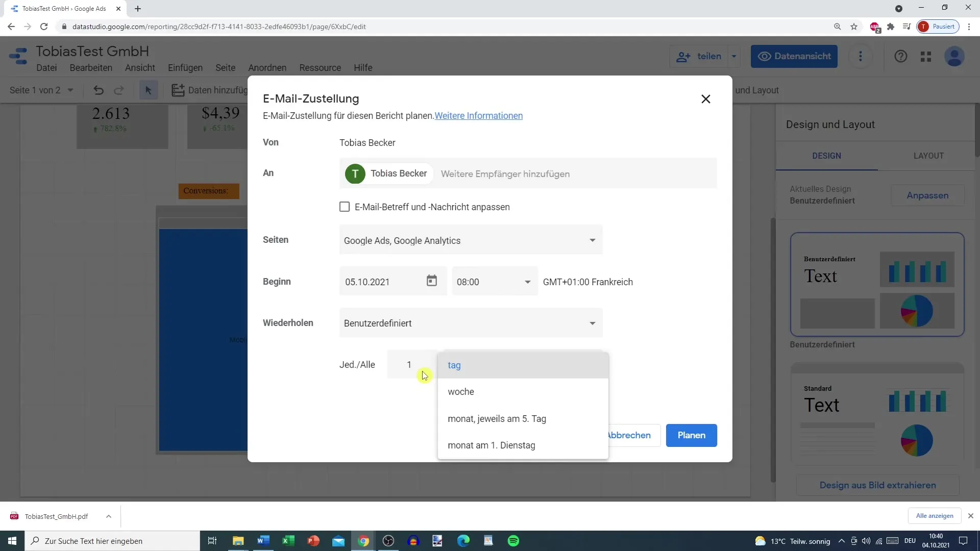Open the calendar date picker icon
Screen dimensions: 980x551
pyautogui.click(x=431, y=281)
